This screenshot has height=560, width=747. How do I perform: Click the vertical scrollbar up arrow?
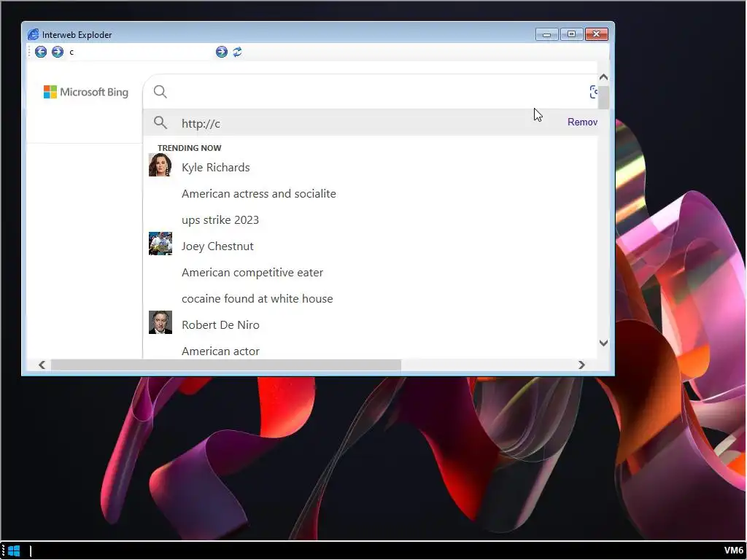click(603, 77)
